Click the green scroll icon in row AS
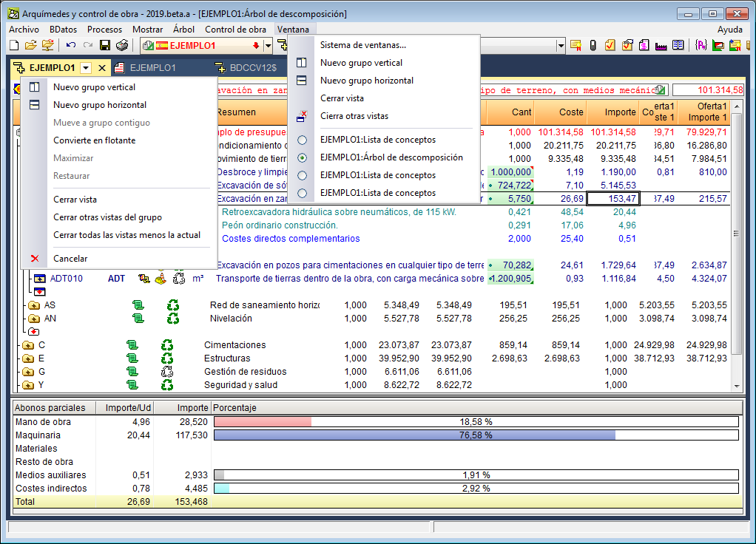756x544 pixels. tap(138, 305)
